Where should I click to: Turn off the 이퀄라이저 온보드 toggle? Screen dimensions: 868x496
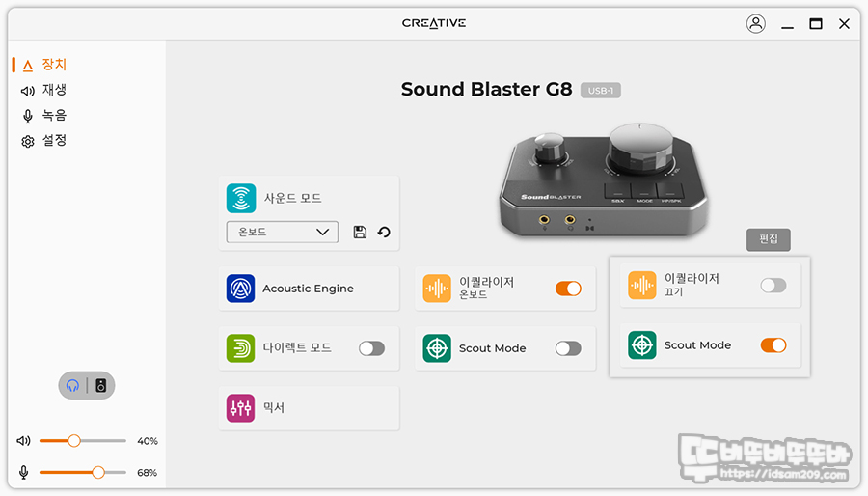pyautogui.click(x=568, y=289)
